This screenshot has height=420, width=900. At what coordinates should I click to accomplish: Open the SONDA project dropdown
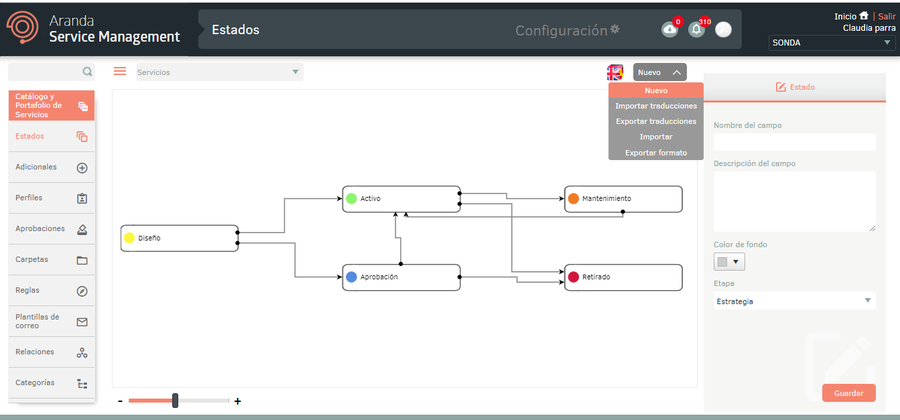(832, 43)
